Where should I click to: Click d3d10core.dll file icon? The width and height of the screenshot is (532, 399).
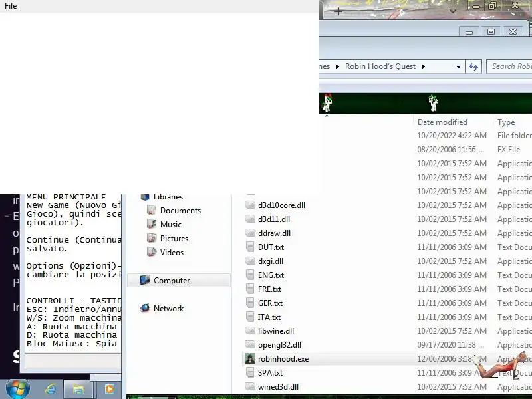(x=250, y=205)
